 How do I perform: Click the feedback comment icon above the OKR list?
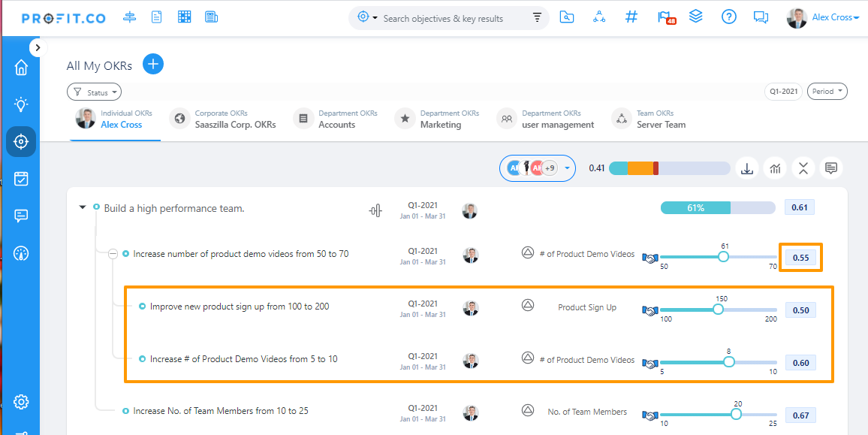(x=831, y=168)
